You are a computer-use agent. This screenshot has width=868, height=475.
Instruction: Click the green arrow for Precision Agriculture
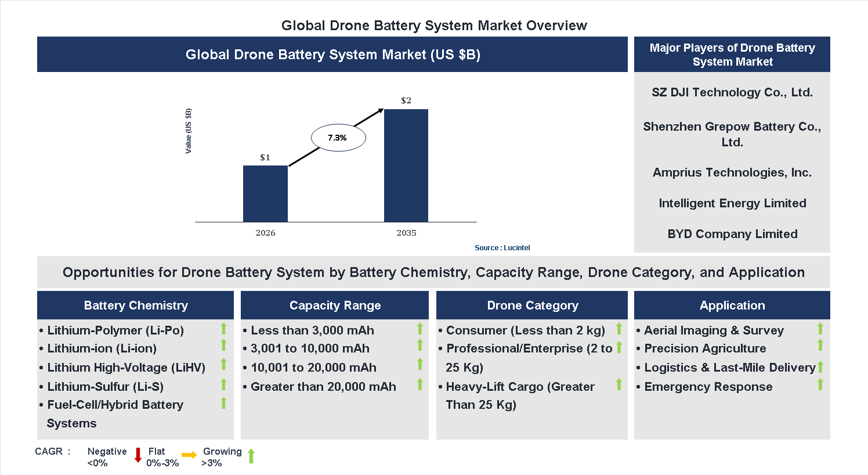coord(820,347)
